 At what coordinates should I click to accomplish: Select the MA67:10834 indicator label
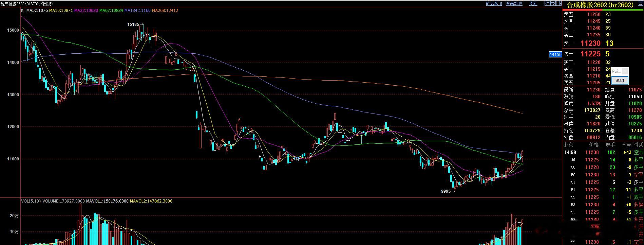pos(111,11)
